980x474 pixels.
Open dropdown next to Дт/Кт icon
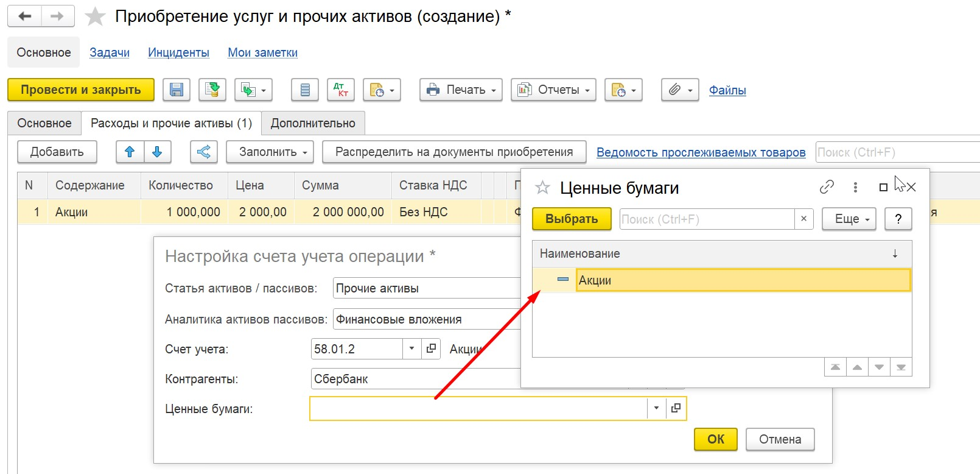(x=382, y=90)
